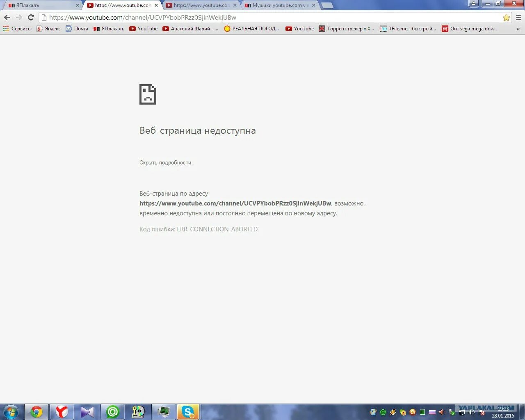Screen dimensions: 525x420
Task: Click the Russian flag language tray icon
Action: tap(432, 412)
